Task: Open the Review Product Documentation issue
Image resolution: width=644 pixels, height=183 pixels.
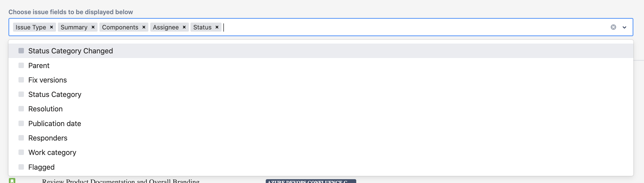Action: click(121, 181)
